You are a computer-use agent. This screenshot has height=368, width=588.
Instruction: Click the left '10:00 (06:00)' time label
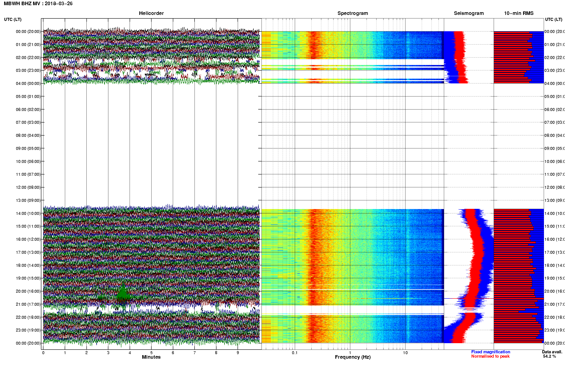28,161
